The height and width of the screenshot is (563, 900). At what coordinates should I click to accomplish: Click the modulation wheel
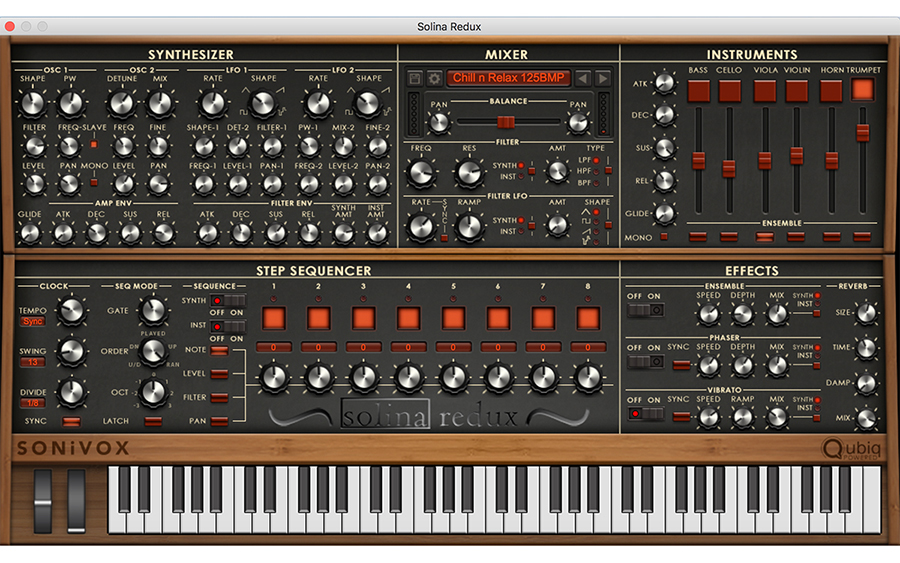tap(76, 501)
